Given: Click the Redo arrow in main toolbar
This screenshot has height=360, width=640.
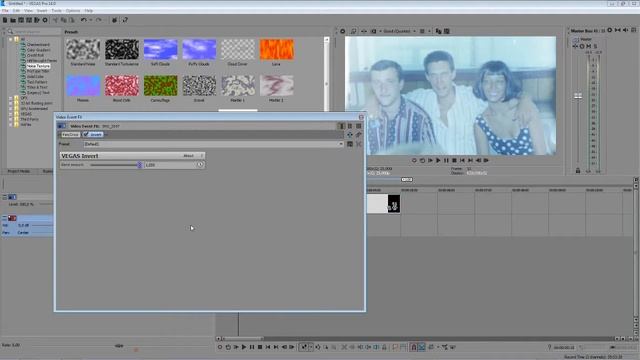Looking at the screenshot, I should click(98, 20).
